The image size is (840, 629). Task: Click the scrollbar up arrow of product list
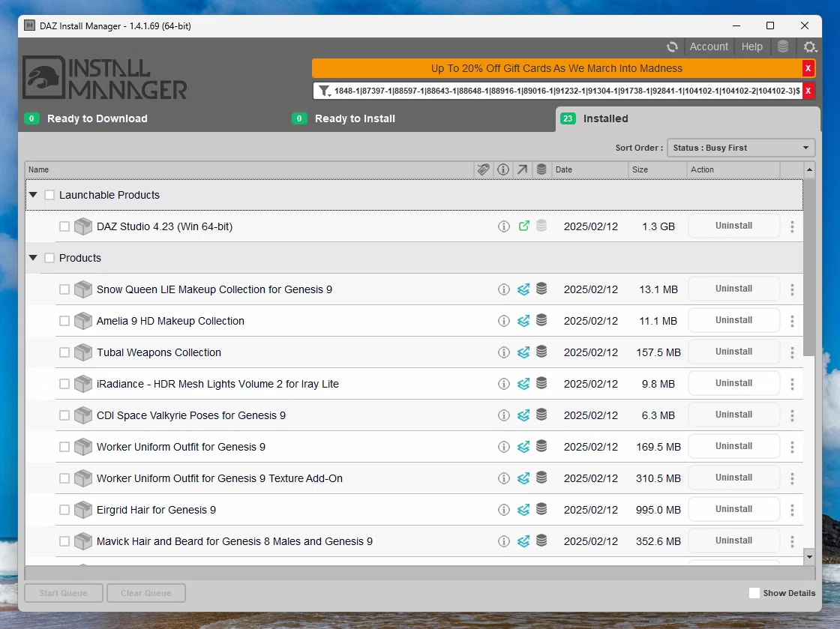pyautogui.click(x=809, y=169)
